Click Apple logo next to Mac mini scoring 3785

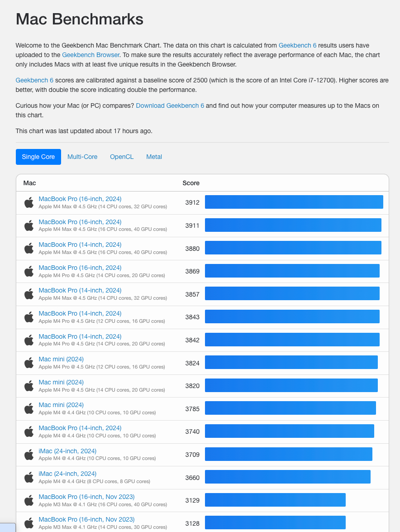pos(29,408)
